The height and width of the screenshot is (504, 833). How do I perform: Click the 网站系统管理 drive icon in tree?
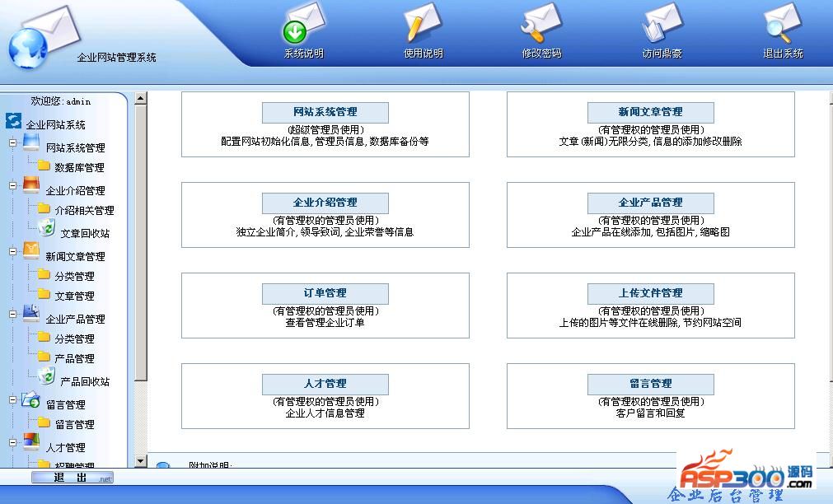(x=31, y=142)
